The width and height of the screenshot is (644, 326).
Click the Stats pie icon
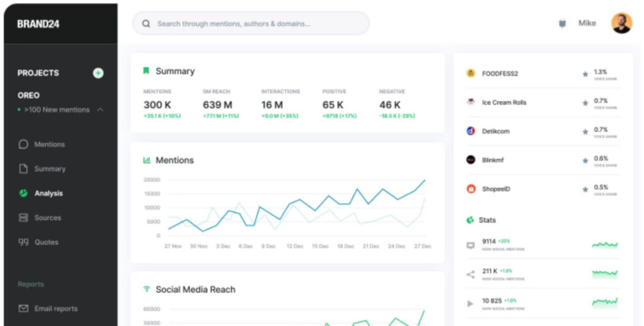[x=470, y=220]
